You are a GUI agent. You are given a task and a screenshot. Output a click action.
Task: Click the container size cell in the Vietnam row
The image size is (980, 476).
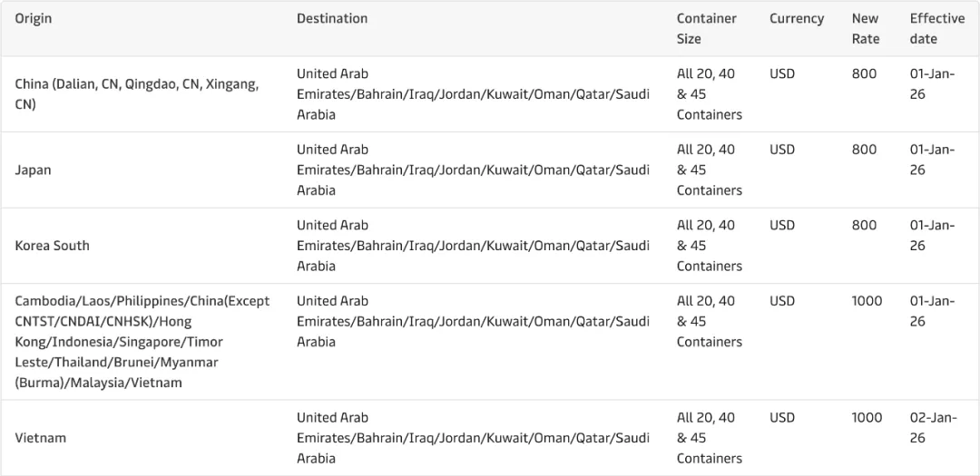click(709, 438)
